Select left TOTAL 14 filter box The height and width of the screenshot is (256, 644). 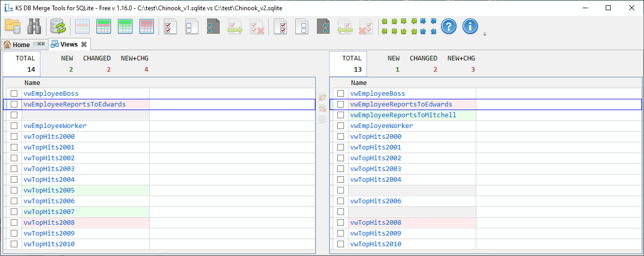pyautogui.click(x=21, y=64)
